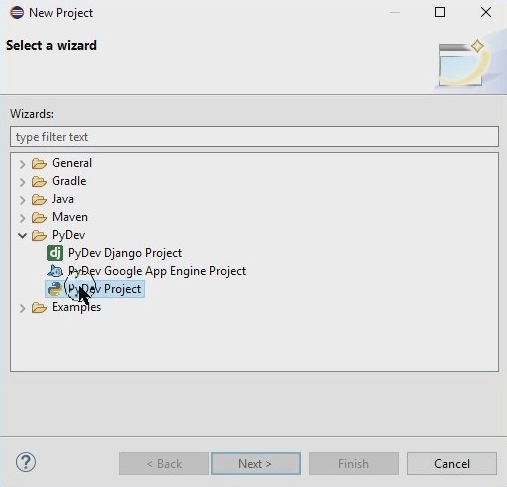The image size is (507, 487).
Task: Click the Java folder icon
Action: pyautogui.click(x=39, y=199)
